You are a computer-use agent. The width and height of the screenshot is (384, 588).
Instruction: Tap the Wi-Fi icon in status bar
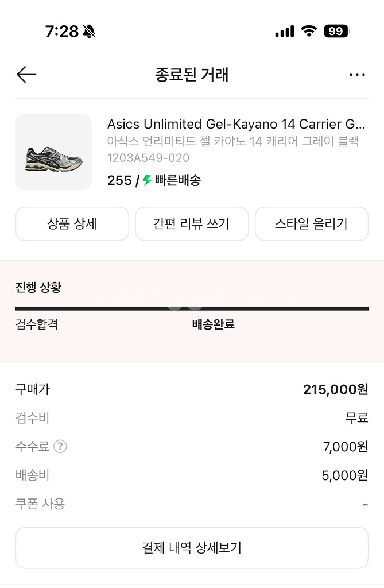(x=309, y=32)
